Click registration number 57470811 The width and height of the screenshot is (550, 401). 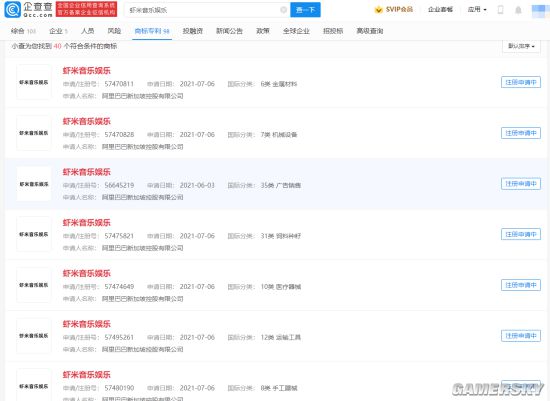(119, 84)
